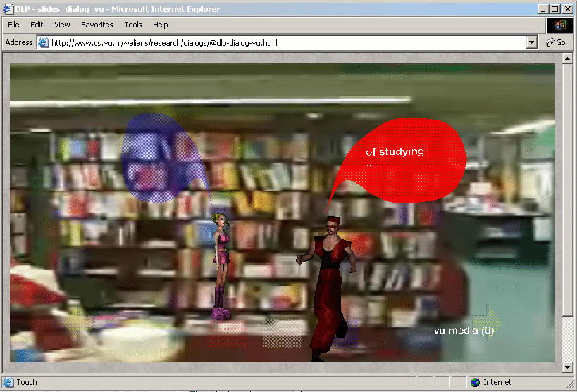Open the View menu
The image size is (577, 392).
point(62,25)
